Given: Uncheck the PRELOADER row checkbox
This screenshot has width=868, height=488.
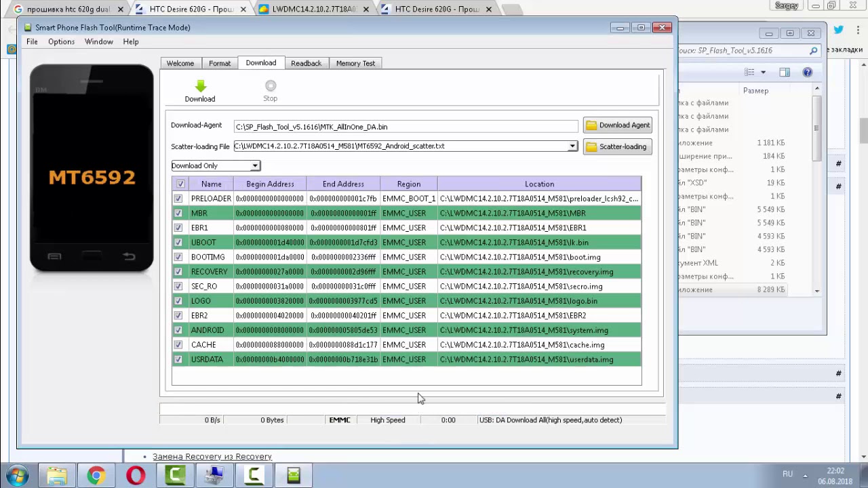Looking at the screenshot, I should click(x=178, y=199).
